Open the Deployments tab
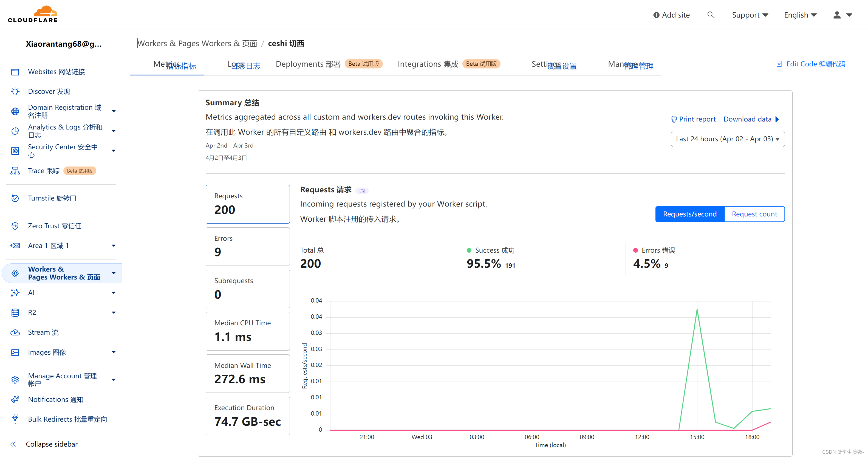Screen dimensions: 868x457 pos(329,64)
